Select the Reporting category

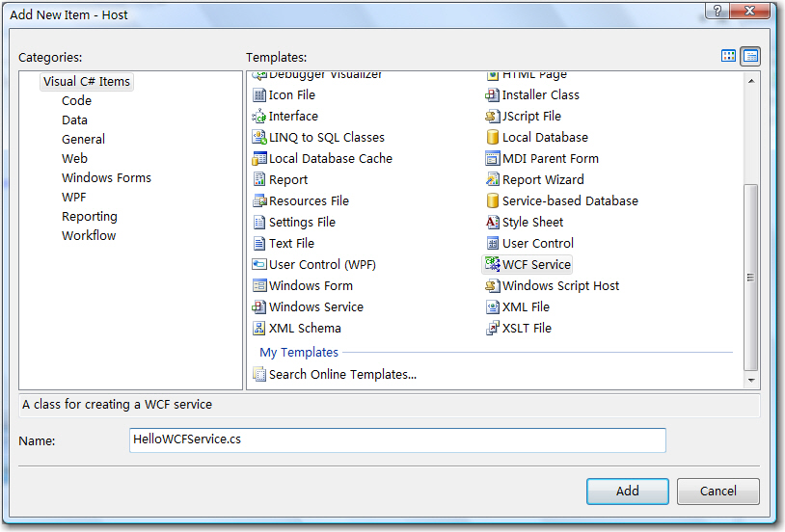89,216
